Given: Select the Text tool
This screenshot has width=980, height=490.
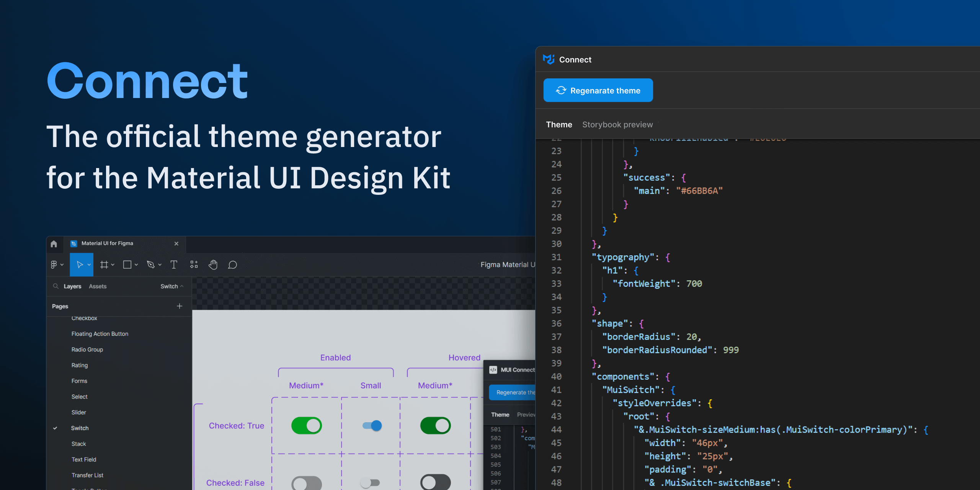Looking at the screenshot, I should [x=174, y=264].
